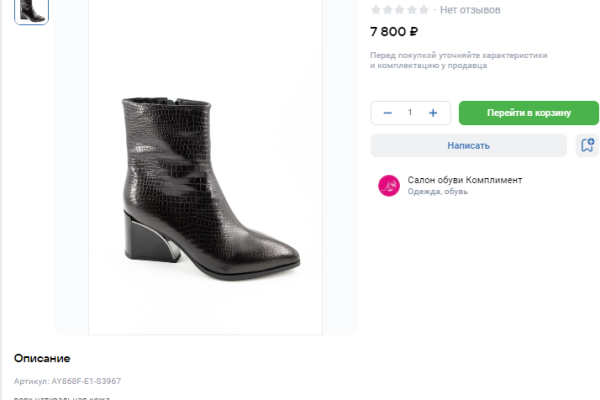The height and width of the screenshot is (400, 600).
Task: Click the 7 800 ₽ price
Action: [x=394, y=32]
